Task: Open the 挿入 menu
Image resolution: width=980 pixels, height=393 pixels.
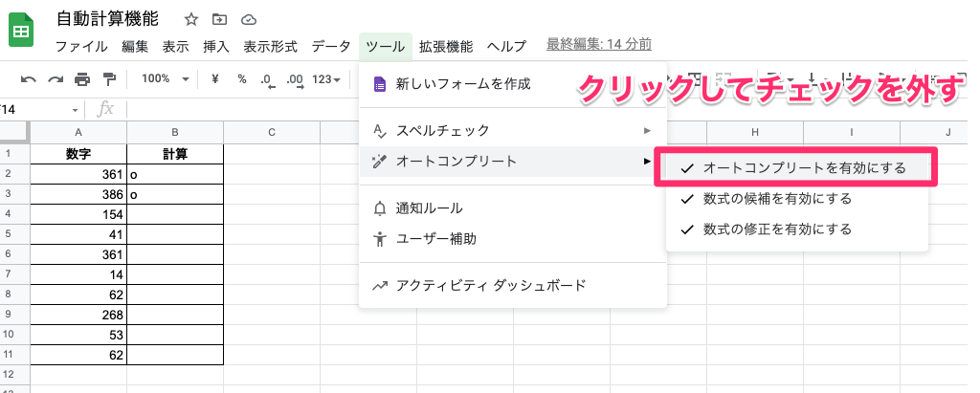Action: (x=216, y=46)
